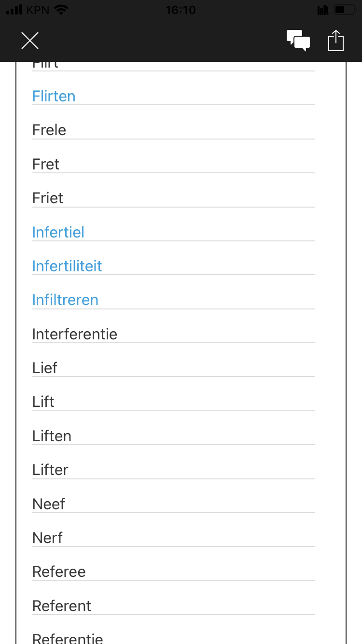
Task: Select the word Friet
Action: pyautogui.click(x=48, y=198)
